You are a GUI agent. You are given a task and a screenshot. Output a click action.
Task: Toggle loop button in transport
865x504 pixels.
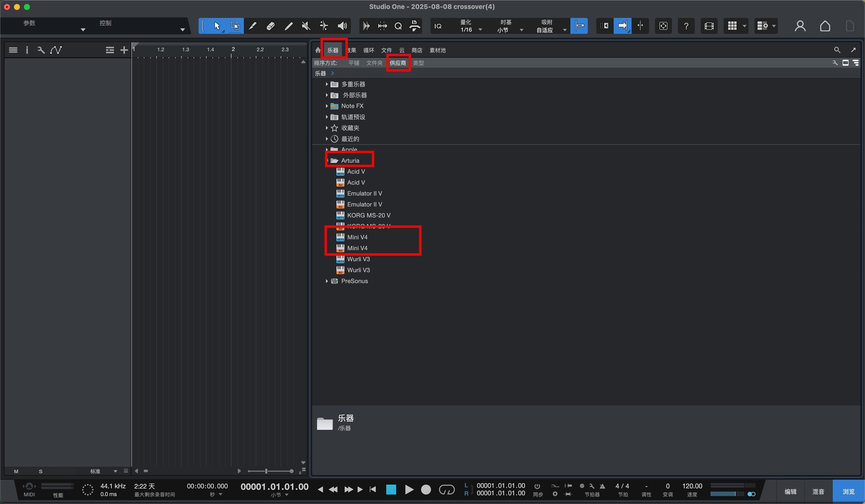[446, 490]
